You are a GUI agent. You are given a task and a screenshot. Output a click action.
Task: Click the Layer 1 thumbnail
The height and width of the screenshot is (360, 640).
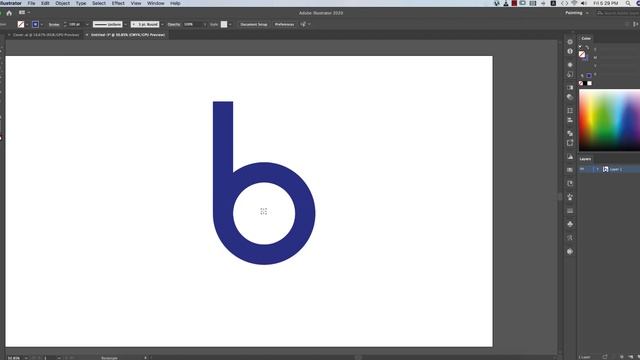605,169
